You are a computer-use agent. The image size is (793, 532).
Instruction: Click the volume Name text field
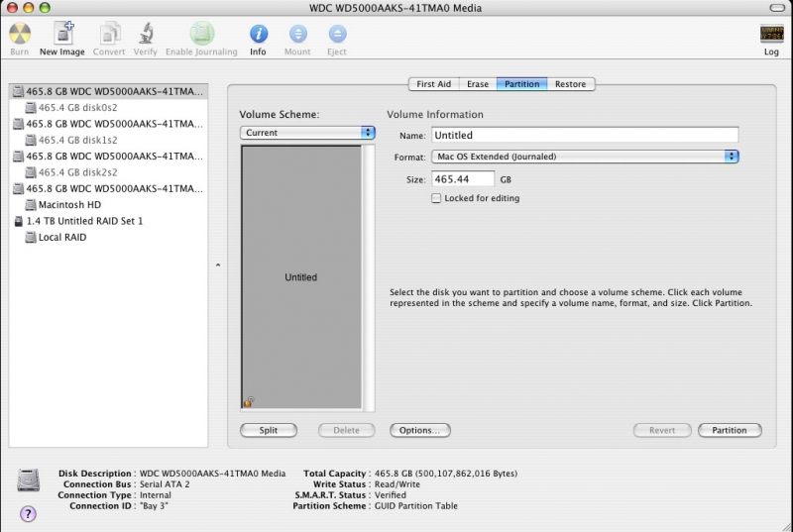pos(585,135)
